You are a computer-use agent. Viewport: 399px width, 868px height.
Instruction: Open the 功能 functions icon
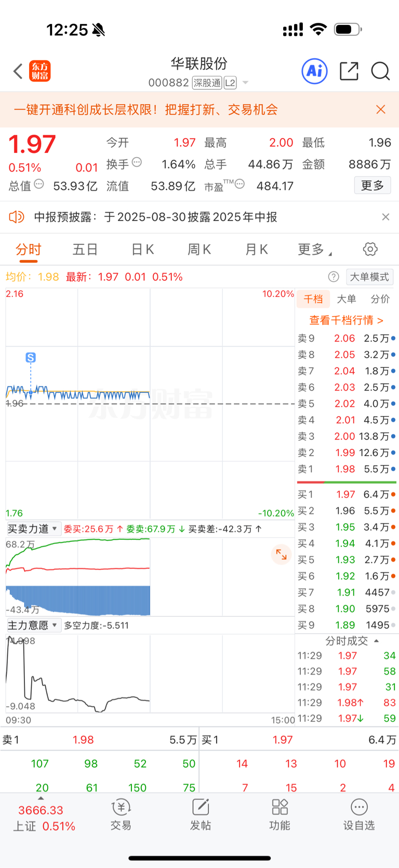(x=280, y=814)
